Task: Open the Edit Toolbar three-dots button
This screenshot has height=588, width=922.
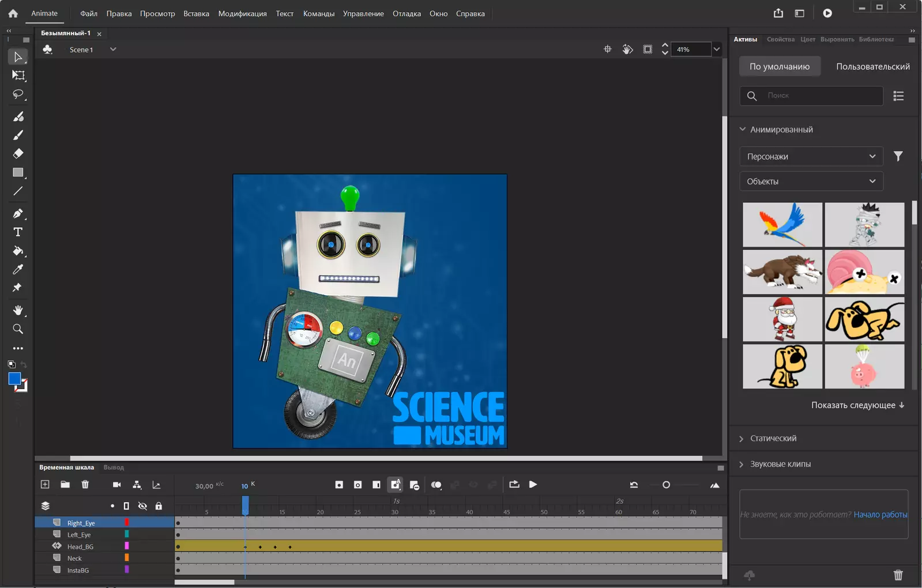Action: [18, 348]
